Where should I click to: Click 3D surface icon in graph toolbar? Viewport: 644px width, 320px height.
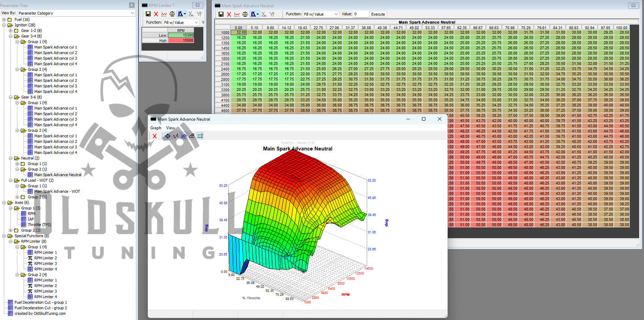coord(192,136)
